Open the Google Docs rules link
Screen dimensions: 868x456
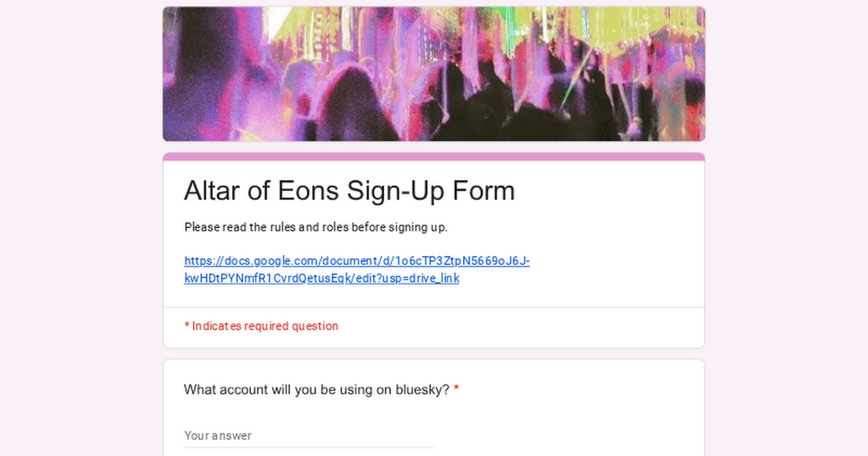(357, 261)
